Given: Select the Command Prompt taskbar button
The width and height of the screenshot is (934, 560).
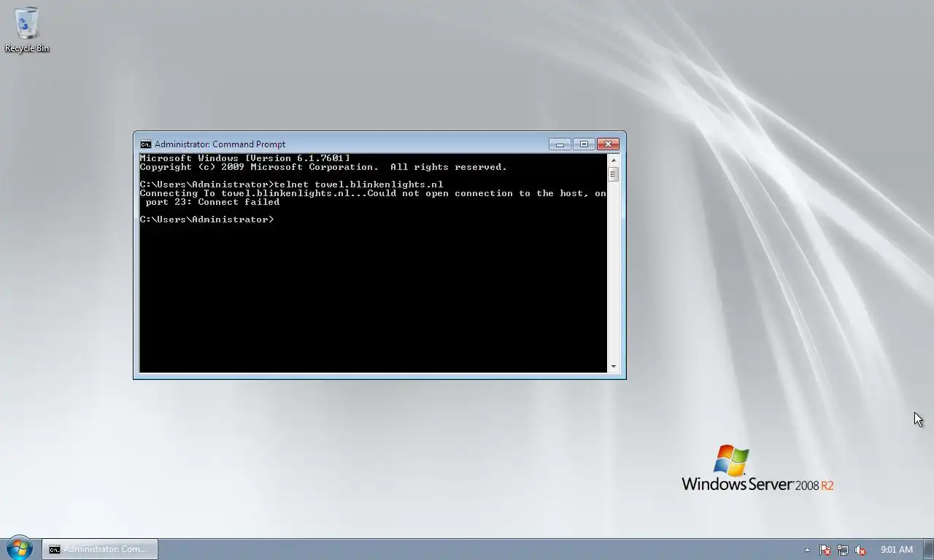Looking at the screenshot, I should 100,549.
